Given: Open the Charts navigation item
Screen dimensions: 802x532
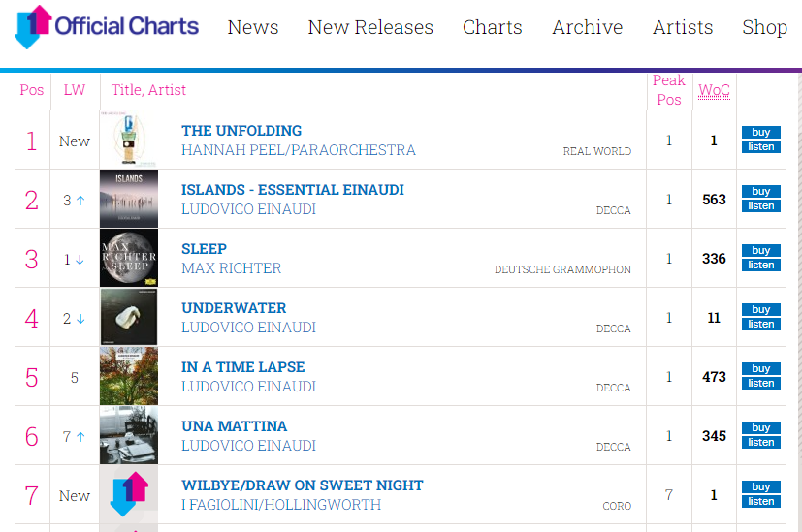Looking at the screenshot, I should coord(492,27).
